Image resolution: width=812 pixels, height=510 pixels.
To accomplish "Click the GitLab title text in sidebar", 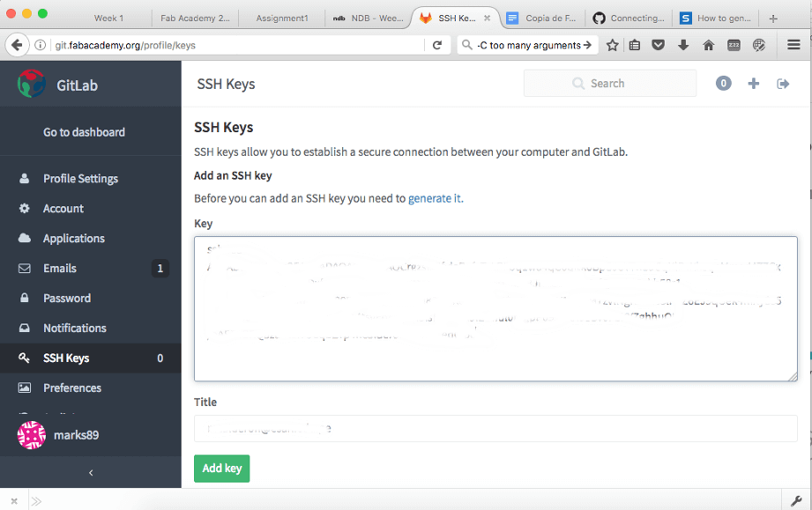I will [x=78, y=85].
